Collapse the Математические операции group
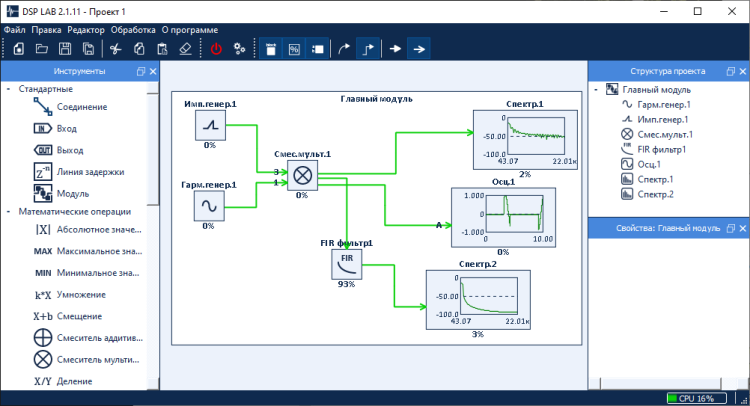Screen dimensions: 750x406 click(9, 211)
